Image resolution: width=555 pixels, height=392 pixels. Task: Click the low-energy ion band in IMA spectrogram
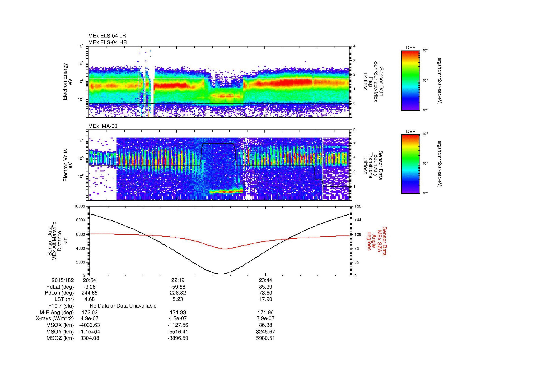tap(226, 192)
